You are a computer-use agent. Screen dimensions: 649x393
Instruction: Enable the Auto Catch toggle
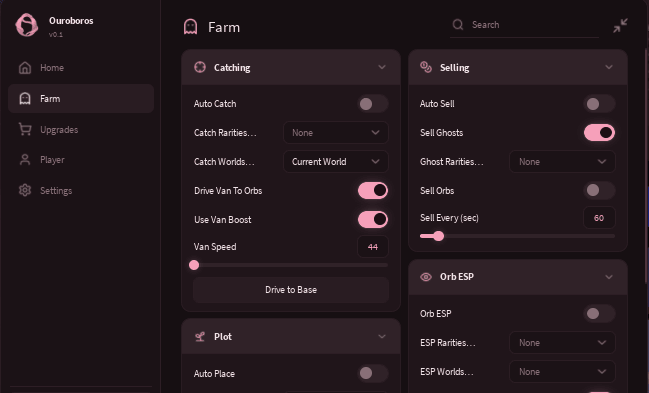[373, 104]
